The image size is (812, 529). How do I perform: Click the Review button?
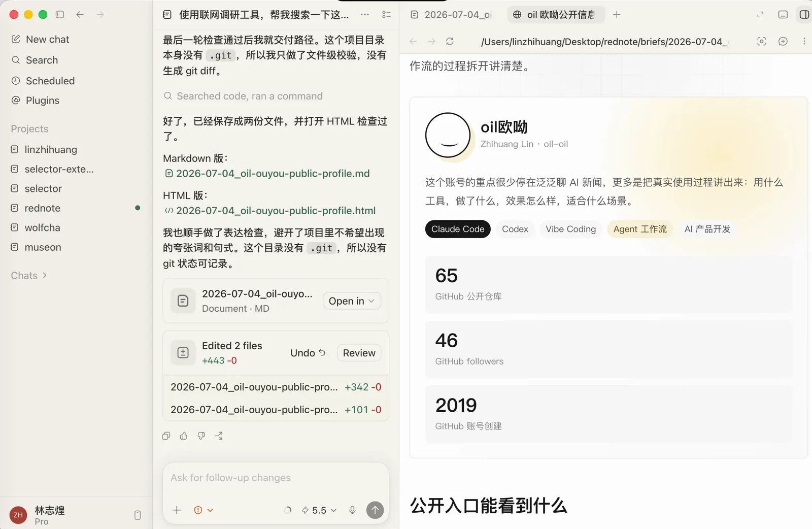(359, 353)
